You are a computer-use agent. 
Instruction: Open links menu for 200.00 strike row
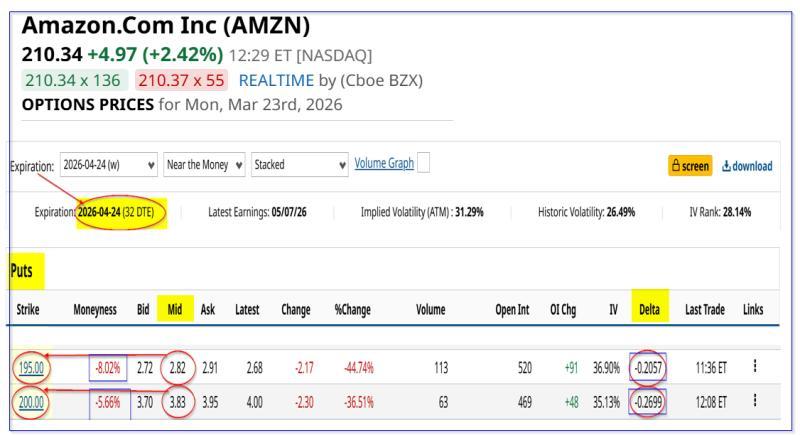(754, 401)
